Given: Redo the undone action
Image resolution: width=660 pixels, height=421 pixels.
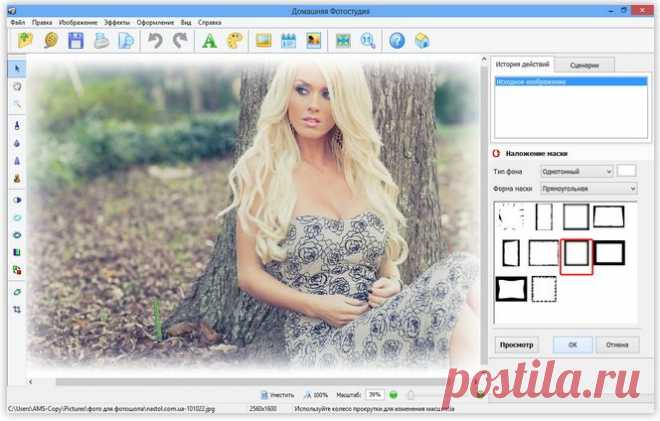Looking at the screenshot, I should tap(180, 41).
